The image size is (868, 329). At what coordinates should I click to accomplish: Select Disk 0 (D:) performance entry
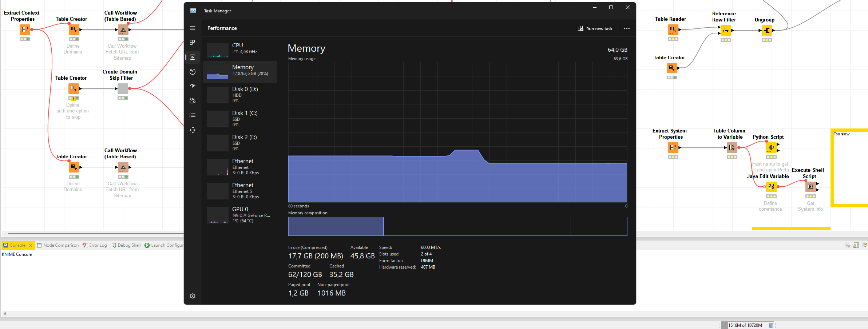240,95
